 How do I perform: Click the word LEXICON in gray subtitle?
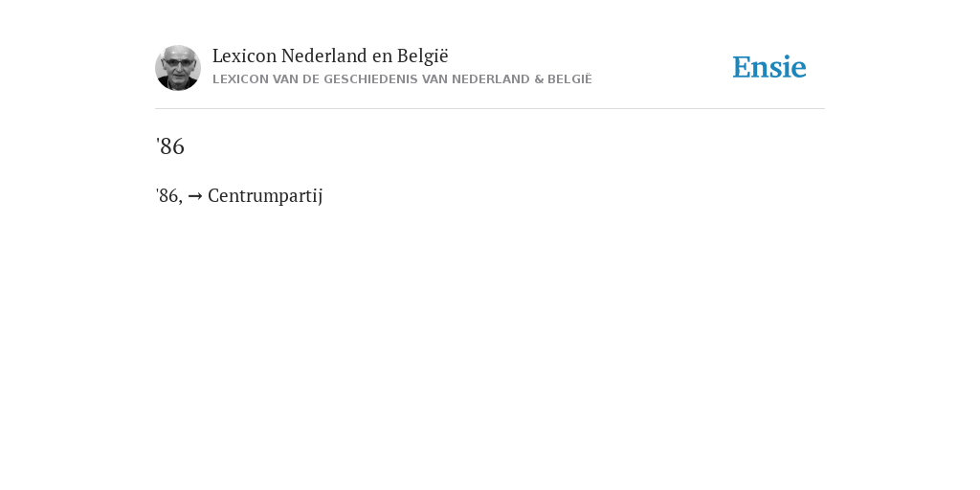[240, 79]
